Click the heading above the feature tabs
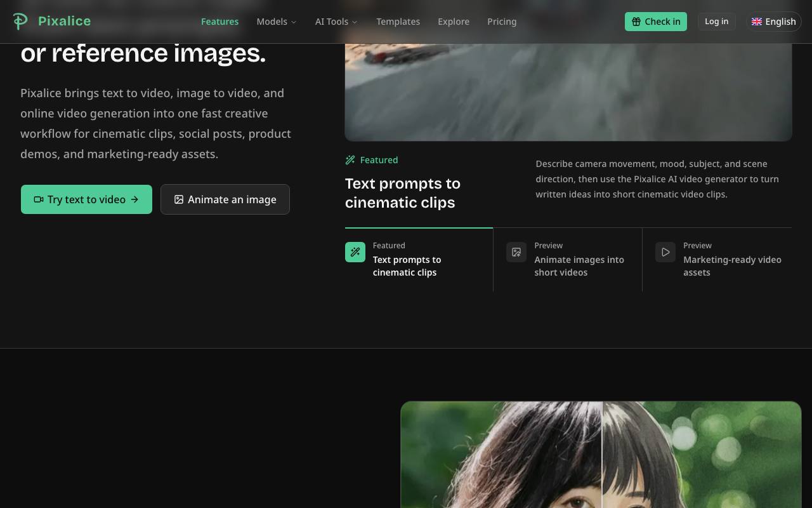Image resolution: width=812 pixels, height=508 pixels. click(403, 193)
